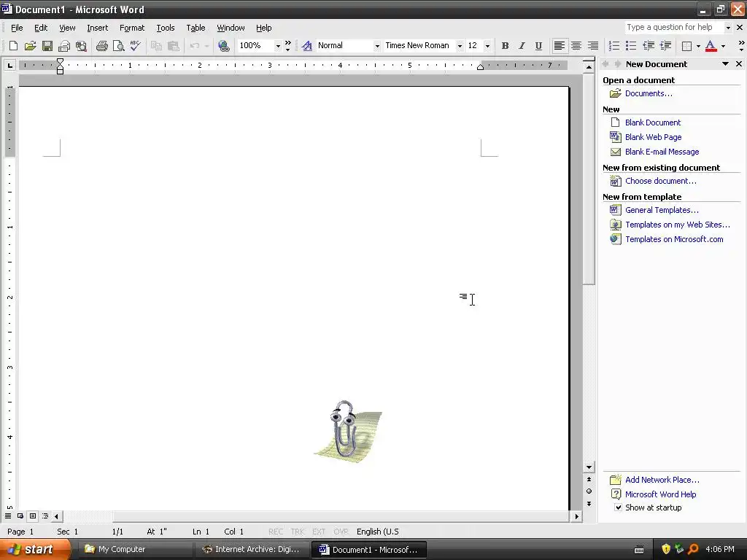Viewport: 747px width, 560px height.
Task: Open the font size 12 dropdown
Action: click(487, 46)
